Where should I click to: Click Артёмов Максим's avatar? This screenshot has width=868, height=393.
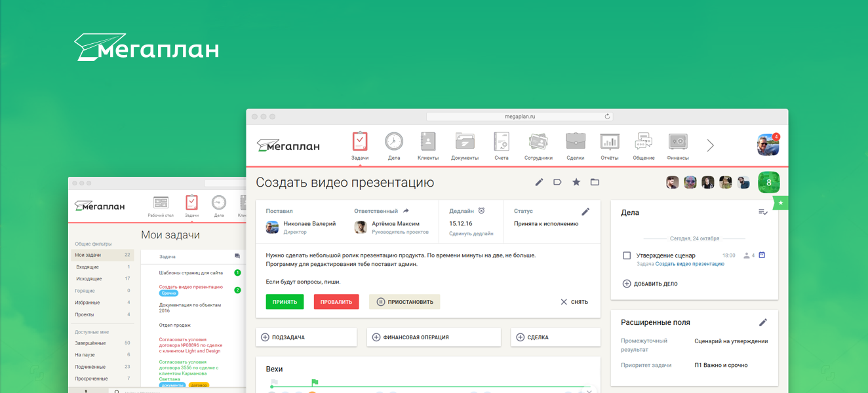click(361, 227)
